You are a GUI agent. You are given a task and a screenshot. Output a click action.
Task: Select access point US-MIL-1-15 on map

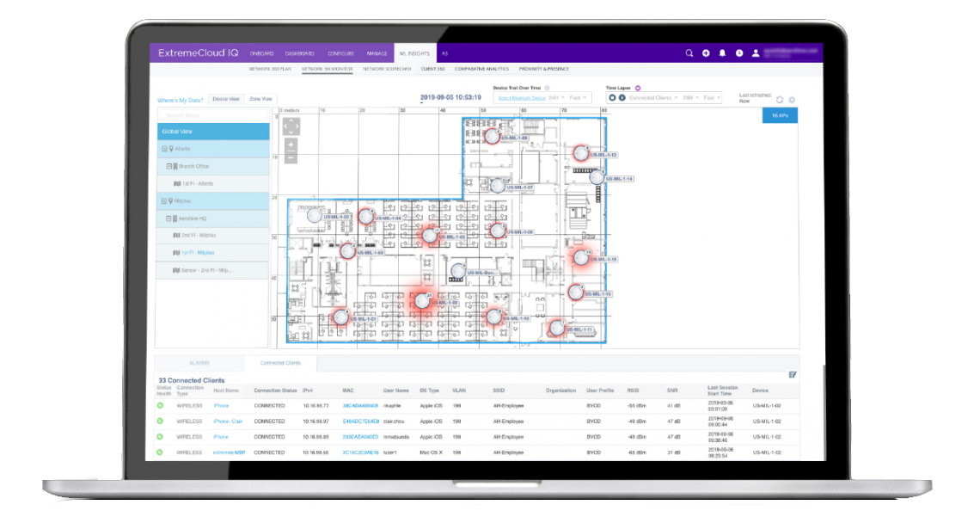tap(582, 257)
